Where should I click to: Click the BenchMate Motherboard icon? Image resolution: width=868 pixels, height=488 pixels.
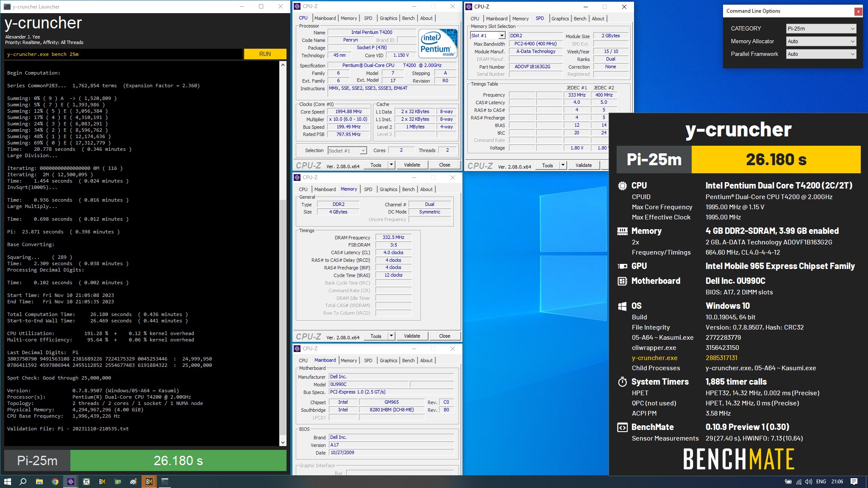(x=622, y=281)
